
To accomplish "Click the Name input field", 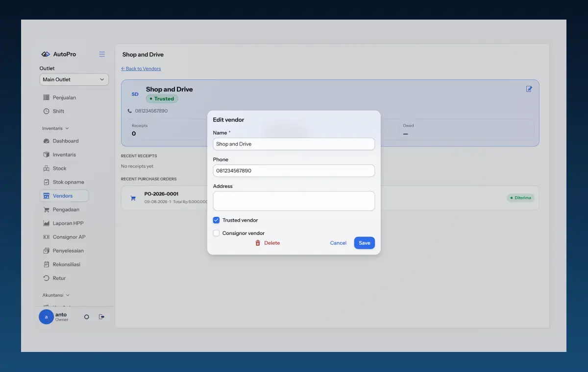I will coord(294,144).
